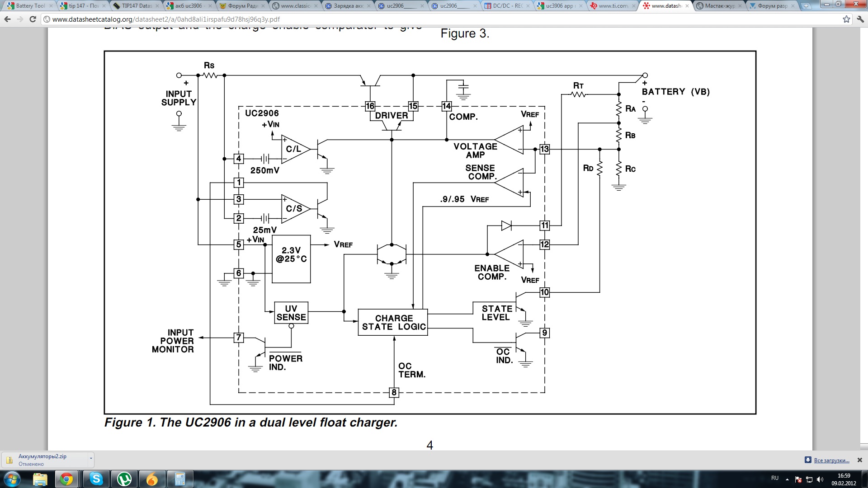The width and height of the screenshot is (868, 488).
Task: Open the volume speaker tray icon
Action: (820, 479)
